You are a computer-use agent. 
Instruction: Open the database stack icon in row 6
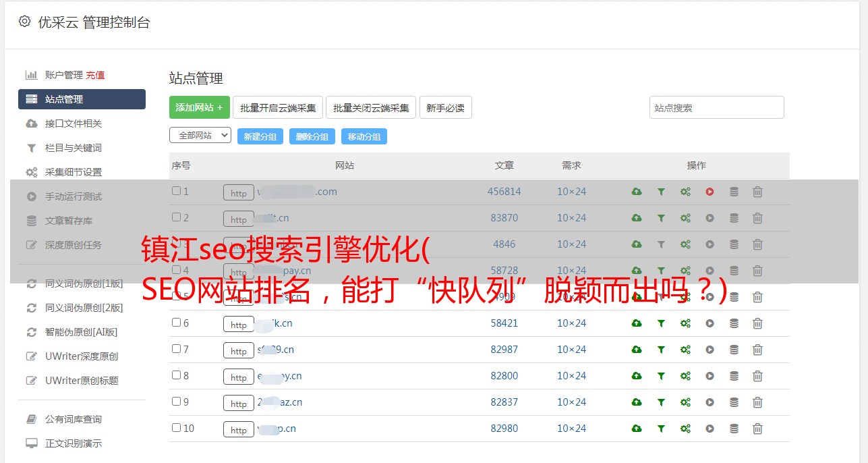tap(734, 323)
